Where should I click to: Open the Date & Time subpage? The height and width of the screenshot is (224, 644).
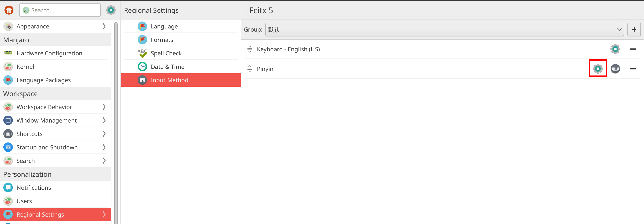point(181,67)
